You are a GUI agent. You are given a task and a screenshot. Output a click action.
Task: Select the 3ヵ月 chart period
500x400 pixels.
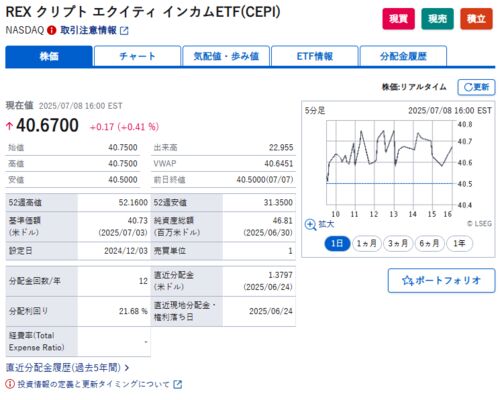pyautogui.click(x=398, y=243)
